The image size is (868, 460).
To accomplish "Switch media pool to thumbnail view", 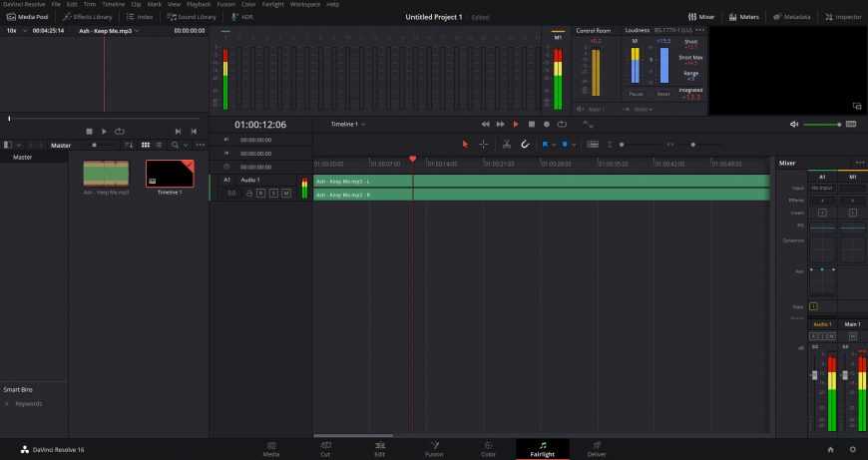I will pos(146,145).
